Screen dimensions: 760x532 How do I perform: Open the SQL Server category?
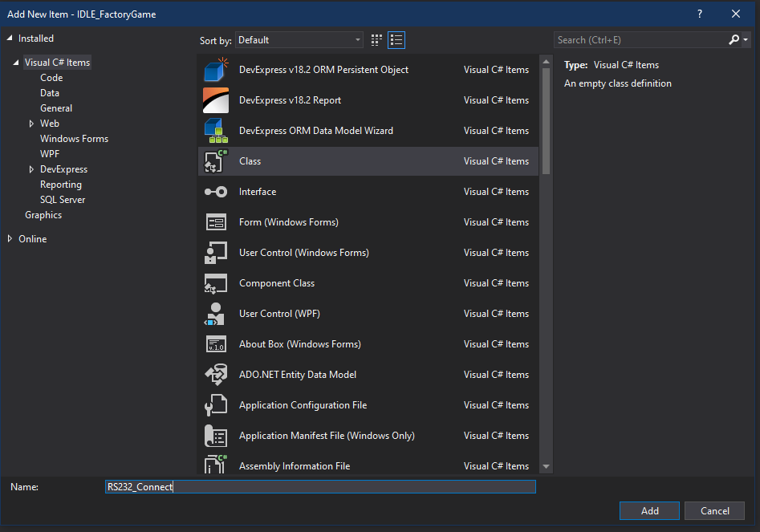coord(63,200)
